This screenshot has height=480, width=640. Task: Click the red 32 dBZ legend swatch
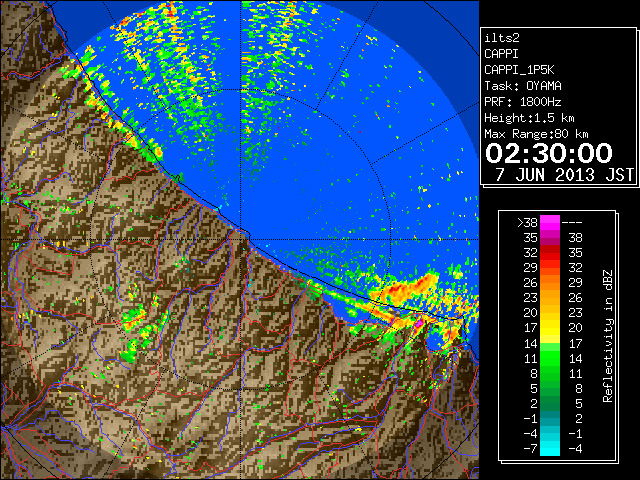[550, 253]
